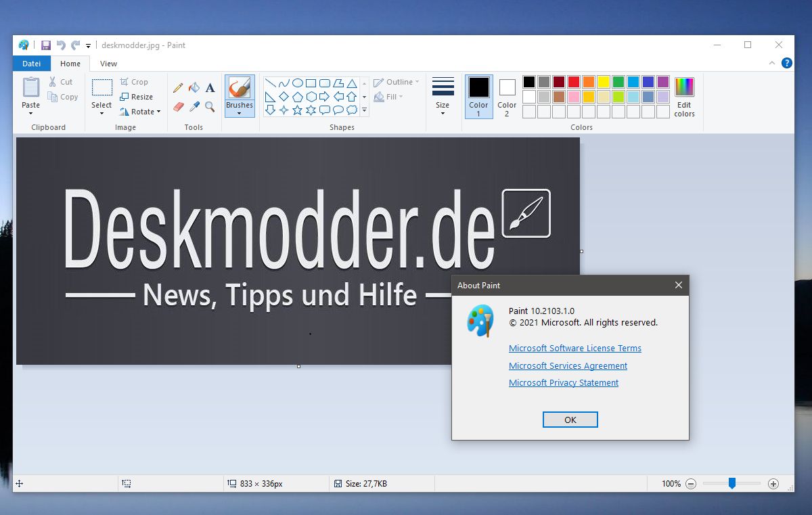The image size is (812, 515).
Task: Switch to the Home tab
Action: [x=70, y=64]
